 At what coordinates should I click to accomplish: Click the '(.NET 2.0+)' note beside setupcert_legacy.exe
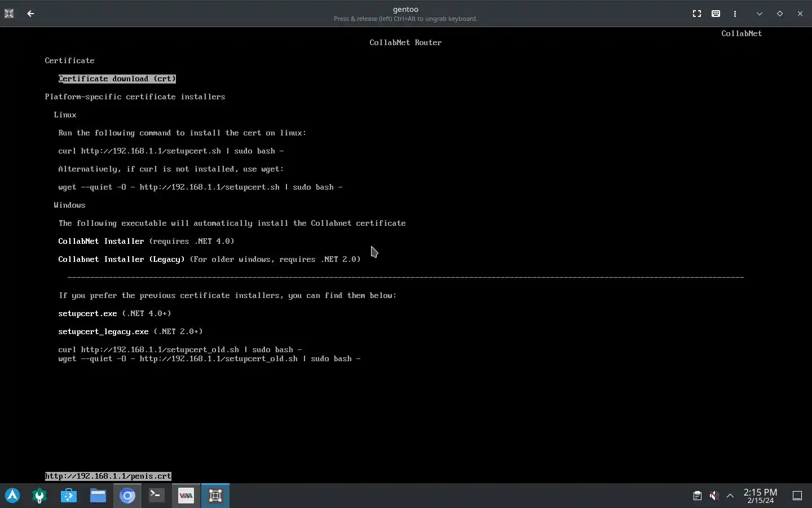tap(178, 331)
